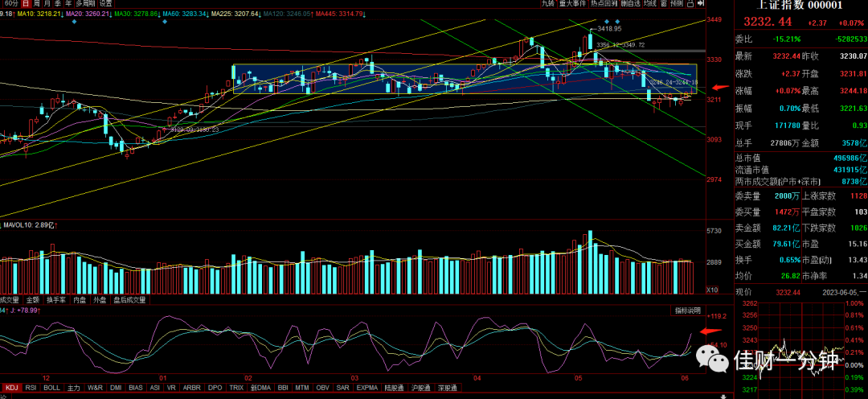The width and height of the screenshot is (868, 399).
Task: Toggle the 预测 forecast overlay
Action: 677,3
